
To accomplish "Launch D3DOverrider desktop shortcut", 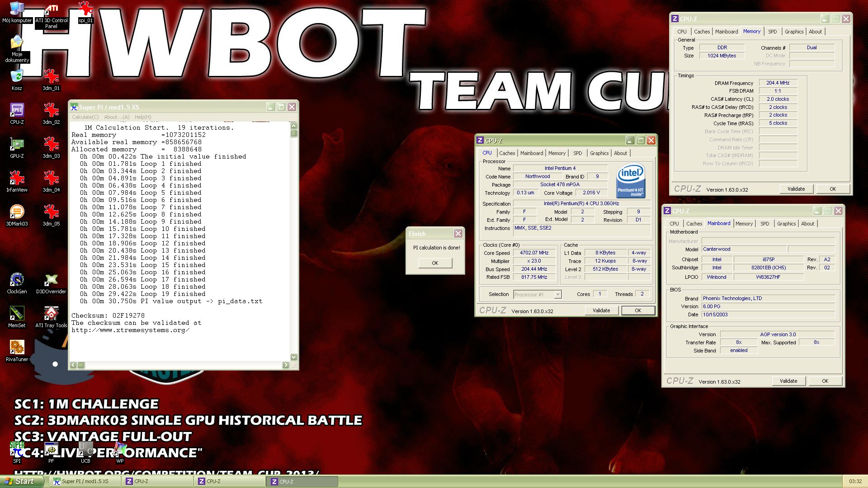I will pos(51,283).
